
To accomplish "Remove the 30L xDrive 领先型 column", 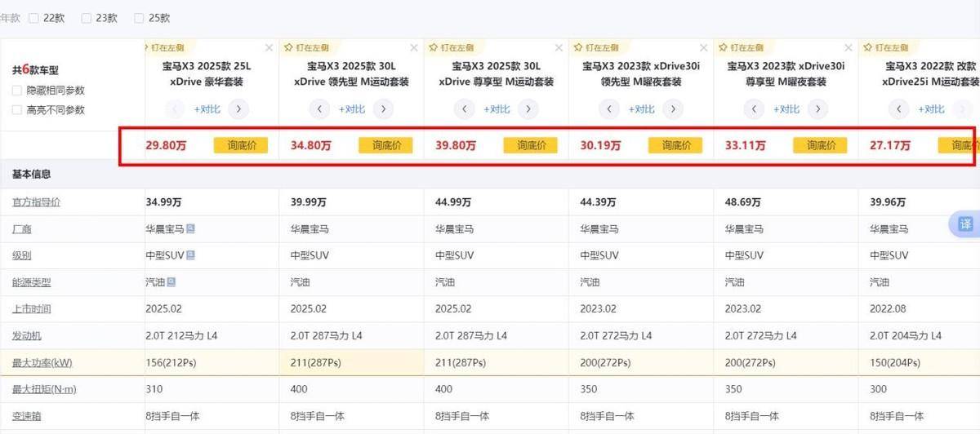I will click(414, 48).
